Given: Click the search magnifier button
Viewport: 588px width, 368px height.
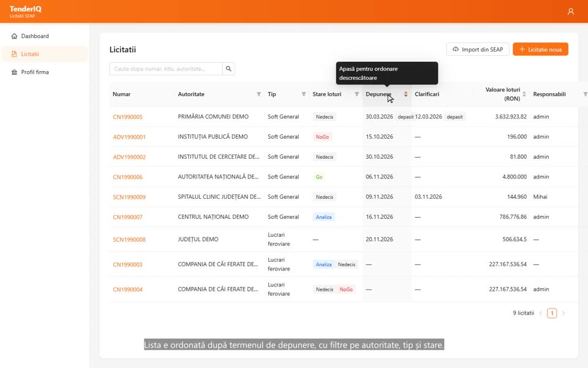Looking at the screenshot, I should pyautogui.click(x=228, y=69).
